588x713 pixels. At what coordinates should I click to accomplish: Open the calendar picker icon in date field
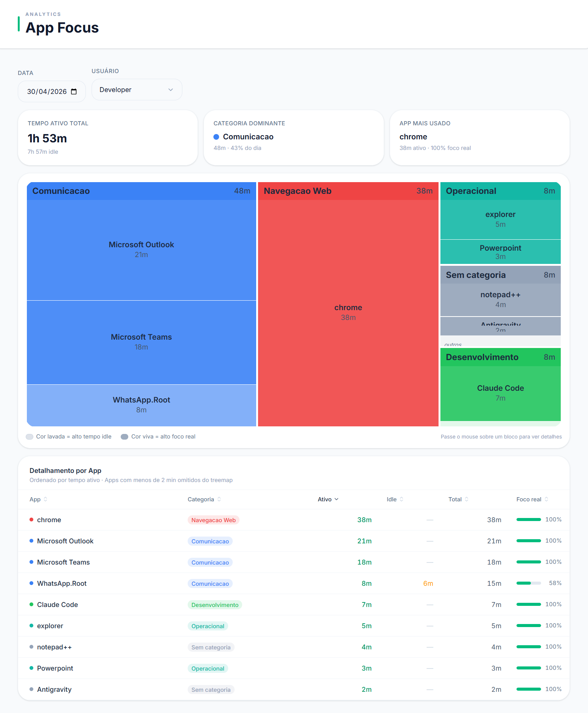(74, 92)
